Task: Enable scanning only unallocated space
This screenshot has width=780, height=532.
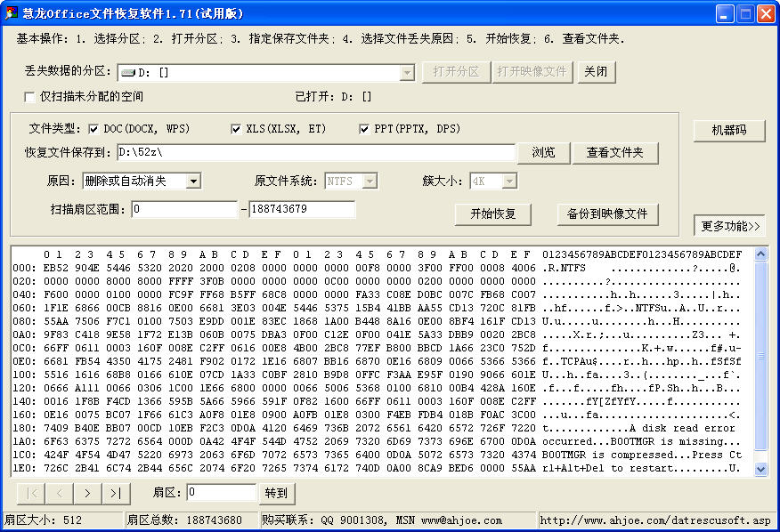Action: (x=29, y=96)
